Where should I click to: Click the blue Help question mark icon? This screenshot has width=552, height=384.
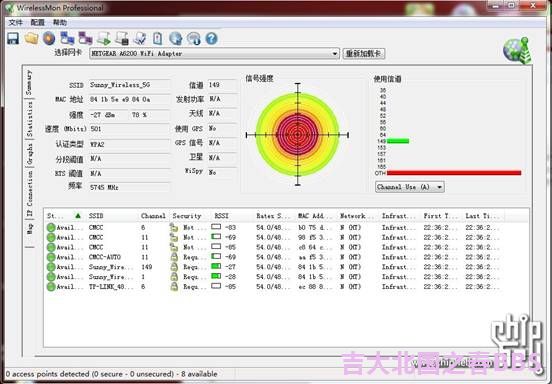click(212, 38)
